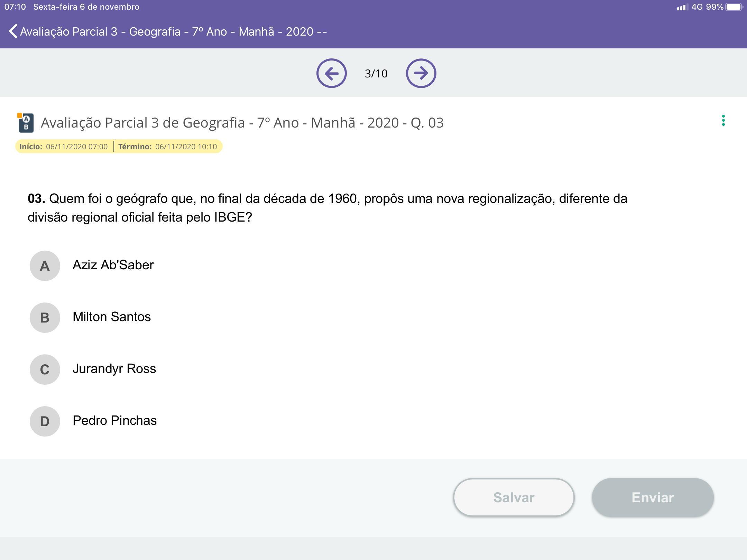
Task: Click the 3/10 question counter
Action: pos(376,74)
